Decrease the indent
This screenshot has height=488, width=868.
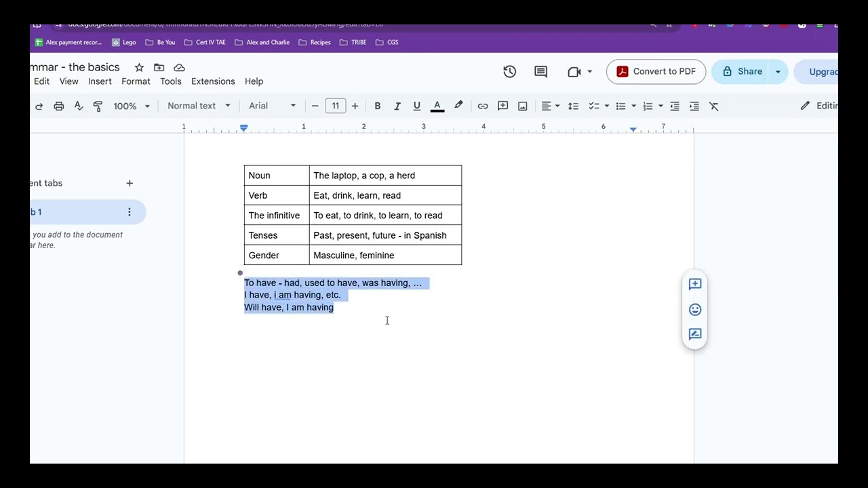click(x=675, y=106)
